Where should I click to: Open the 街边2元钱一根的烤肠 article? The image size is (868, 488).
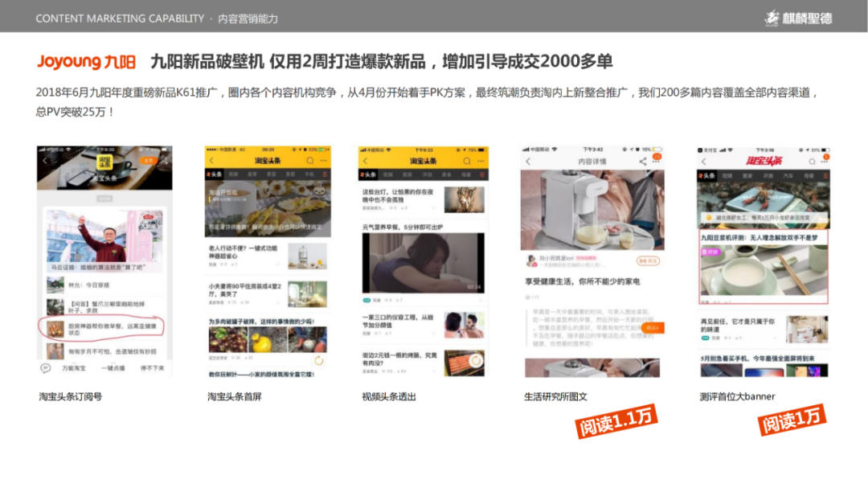coord(424,363)
